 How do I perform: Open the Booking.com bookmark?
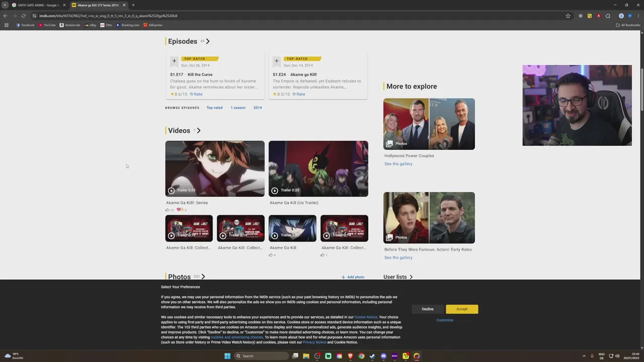(128, 25)
